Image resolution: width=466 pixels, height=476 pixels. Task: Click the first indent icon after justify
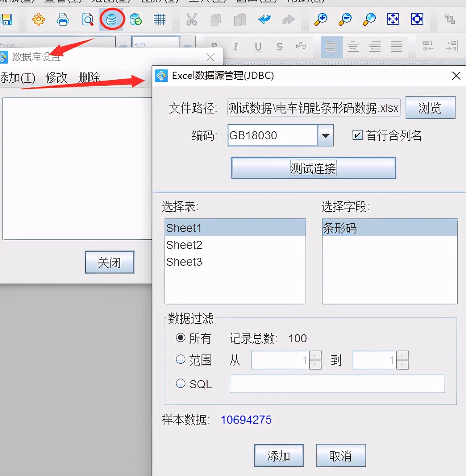tap(428, 46)
